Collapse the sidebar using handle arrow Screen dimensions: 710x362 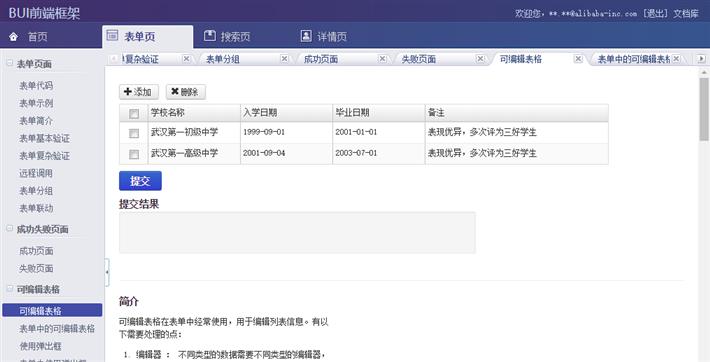[x=107, y=272]
